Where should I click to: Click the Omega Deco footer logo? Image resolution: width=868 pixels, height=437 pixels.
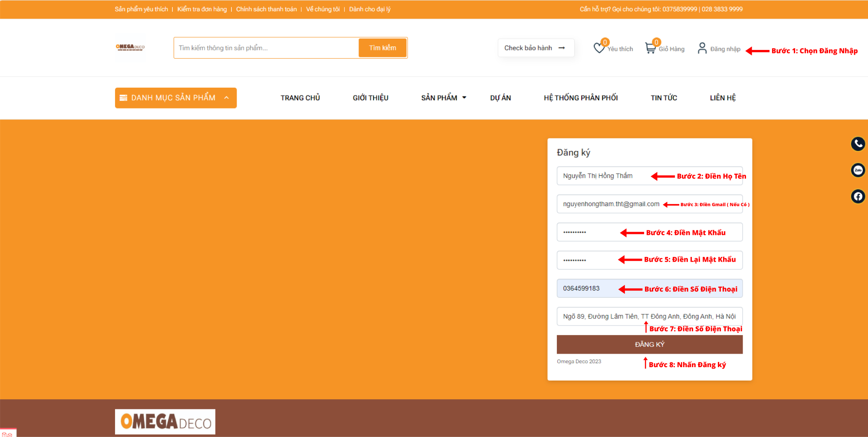tap(165, 422)
